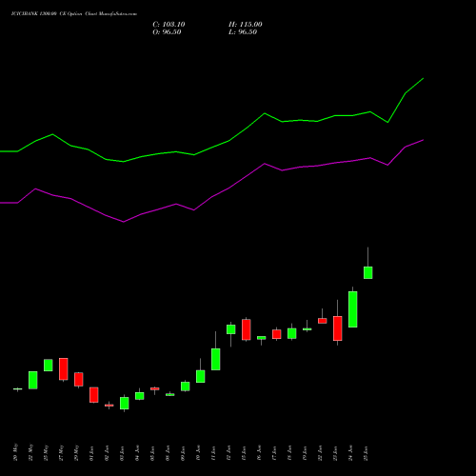
Task: Click the 25 May date label
Action: pyautogui.click(x=47, y=452)
